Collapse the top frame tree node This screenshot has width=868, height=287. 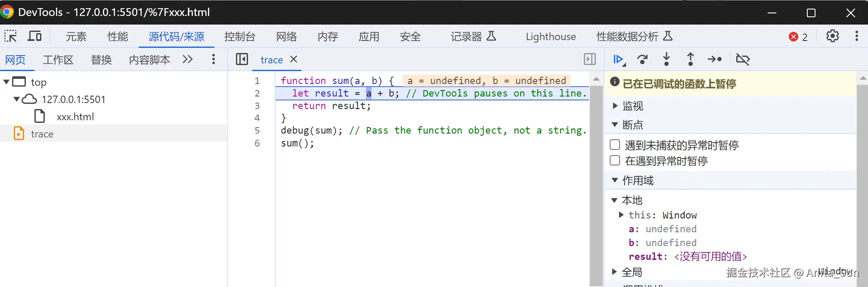[x=6, y=81]
